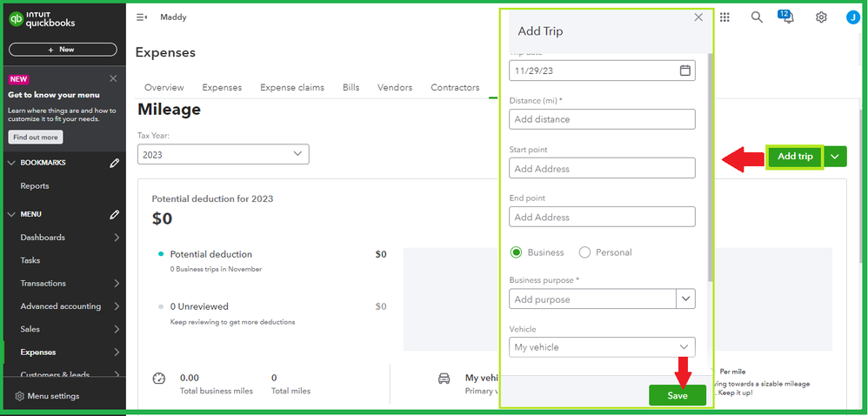Screen dimensions: 868x416
Task: Select the Business trip type
Action: coord(517,252)
